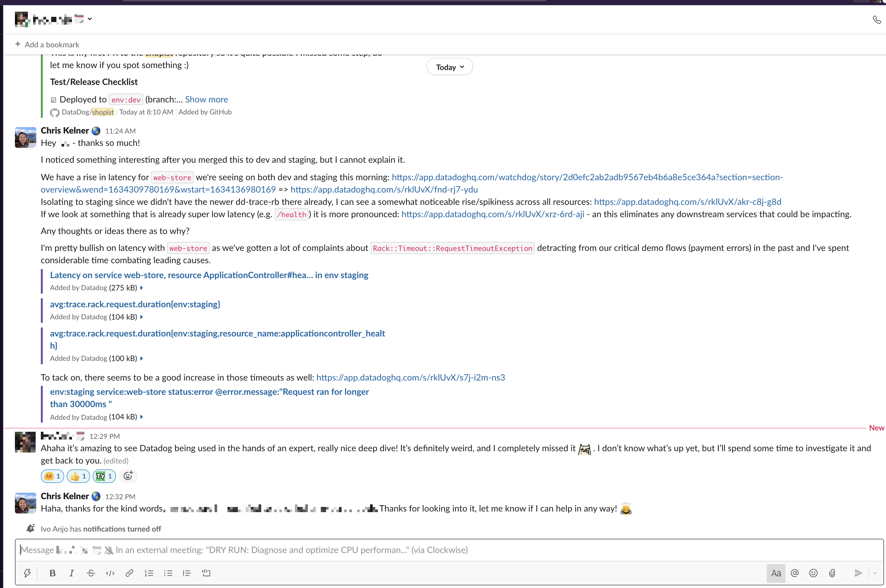Click the Rack::Timeout::RequestTimeoutException code tag

(x=453, y=248)
